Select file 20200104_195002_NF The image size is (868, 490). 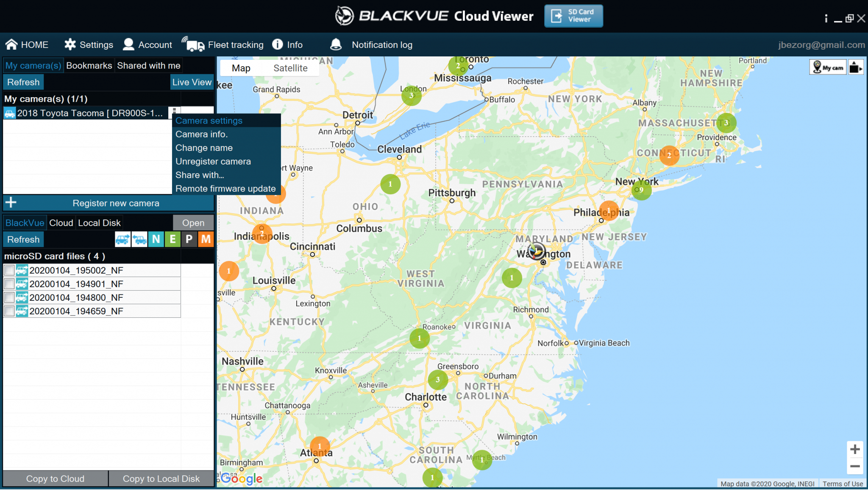[92, 270]
